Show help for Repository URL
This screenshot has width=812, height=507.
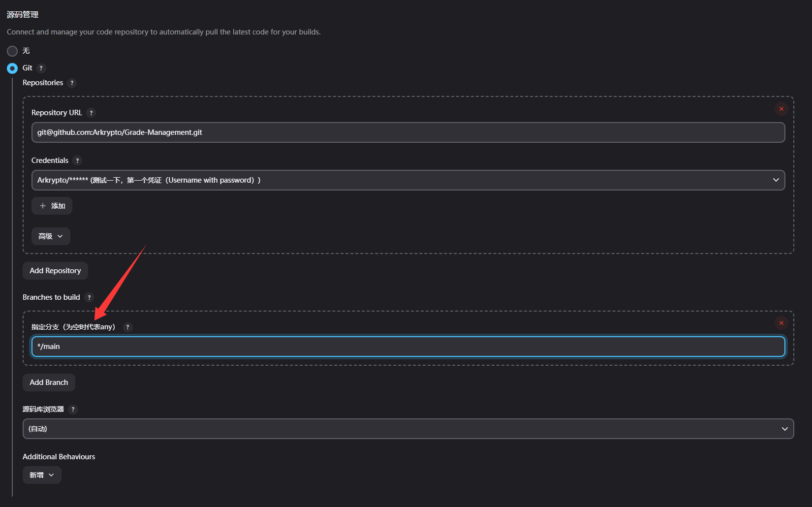(x=91, y=113)
